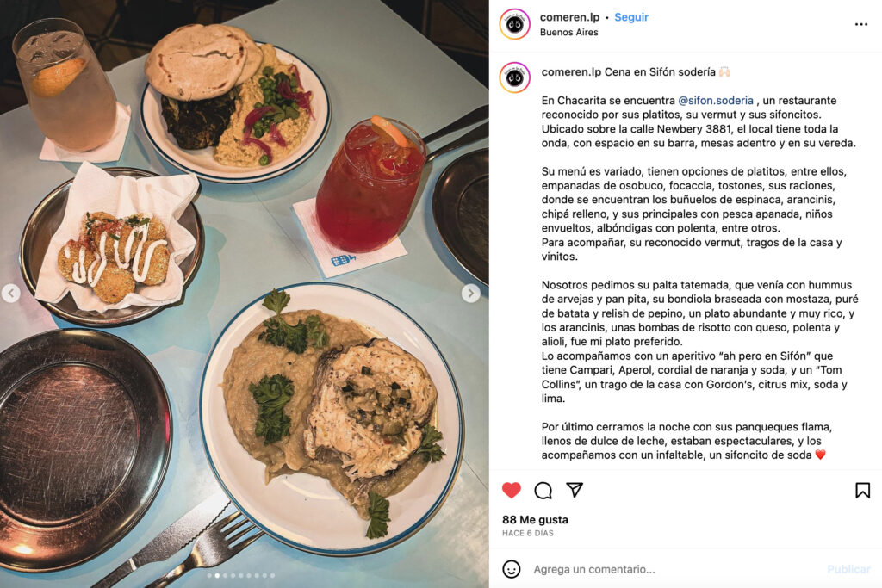The width and height of the screenshot is (882, 588).
Task: Click the Publicar comment button
Action: pyautogui.click(x=848, y=569)
